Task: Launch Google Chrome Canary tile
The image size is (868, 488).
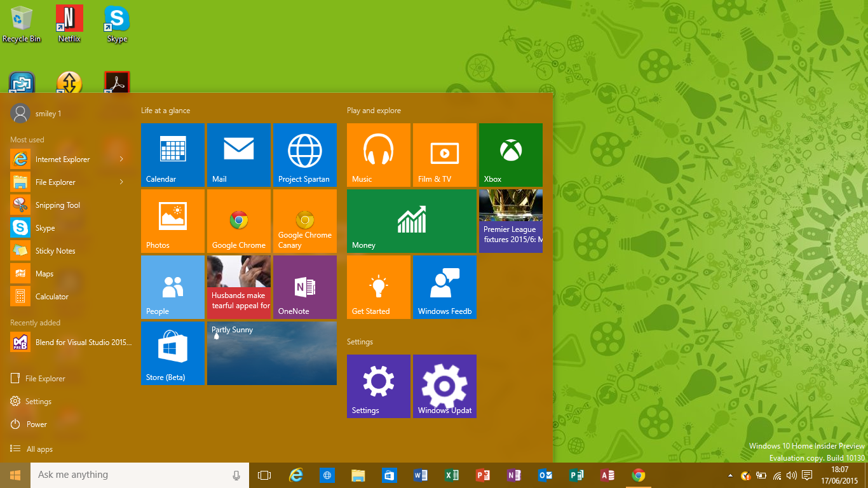Action: 305,221
